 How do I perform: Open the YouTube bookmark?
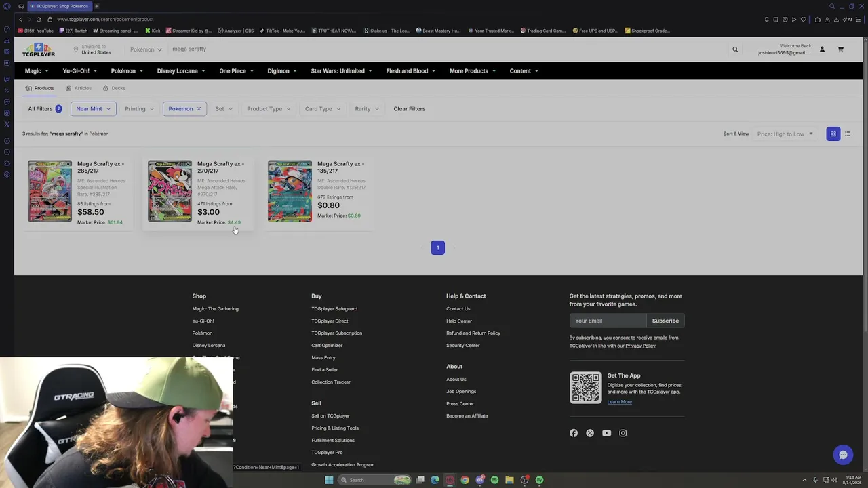pyautogui.click(x=36, y=30)
